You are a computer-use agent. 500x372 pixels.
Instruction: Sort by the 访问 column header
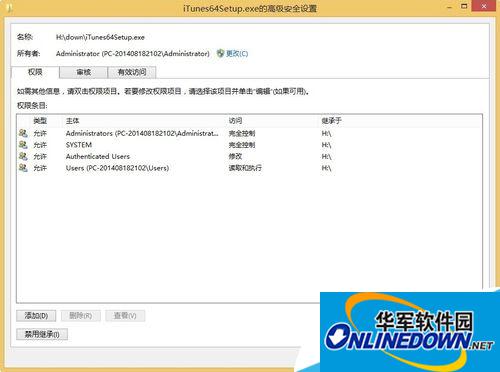(x=235, y=121)
